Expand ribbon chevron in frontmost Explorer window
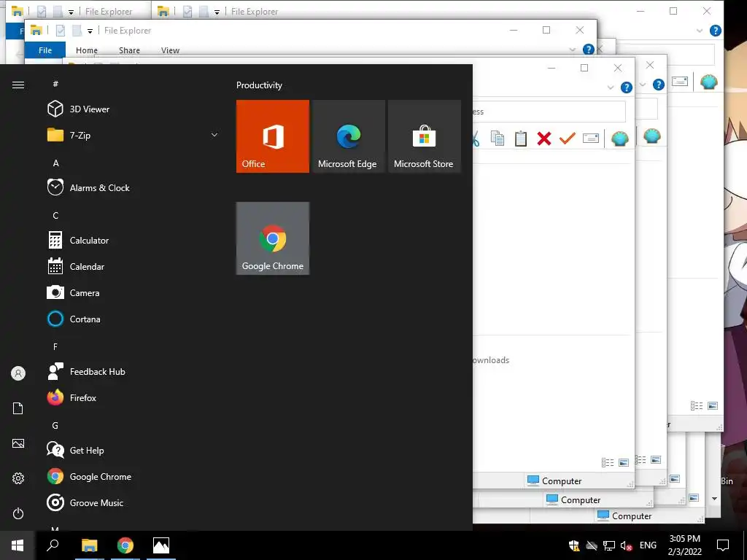Screen dimensions: 747x560 click(x=611, y=87)
